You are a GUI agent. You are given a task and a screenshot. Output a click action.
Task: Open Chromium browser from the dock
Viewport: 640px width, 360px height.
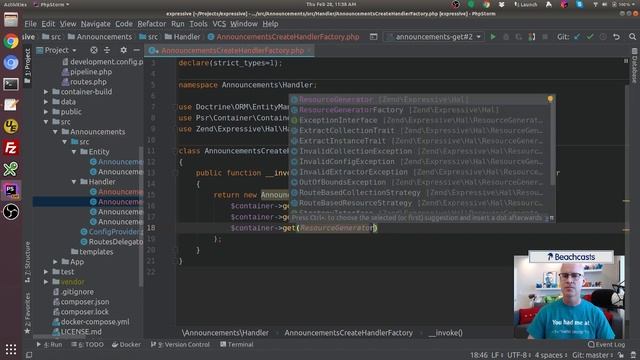pyautogui.click(x=11, y=62)
